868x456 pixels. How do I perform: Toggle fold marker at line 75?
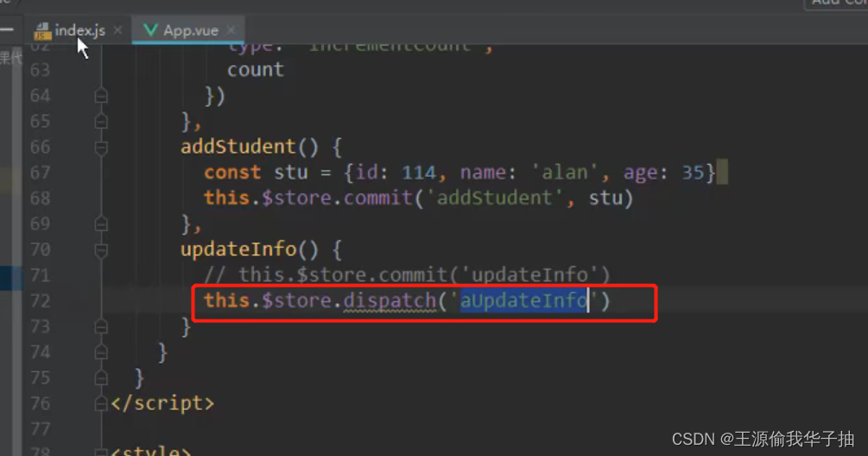[x=101, y=378]
